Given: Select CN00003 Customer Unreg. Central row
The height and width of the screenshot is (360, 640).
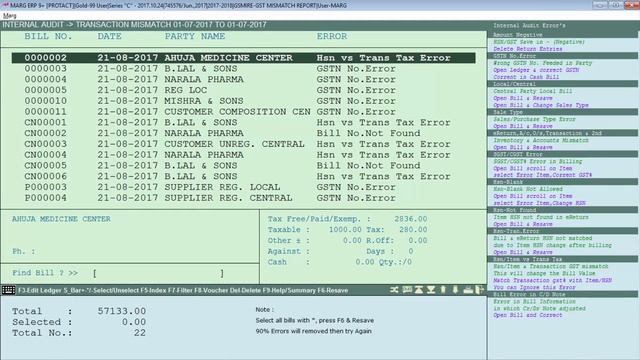Looking at the screenshot, I should coord(243,144).
